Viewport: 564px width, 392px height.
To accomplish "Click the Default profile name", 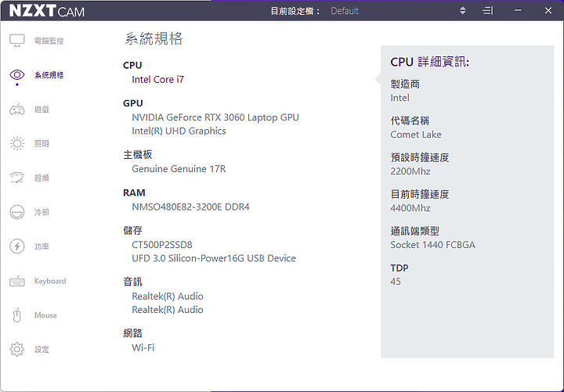I will 345,11.
